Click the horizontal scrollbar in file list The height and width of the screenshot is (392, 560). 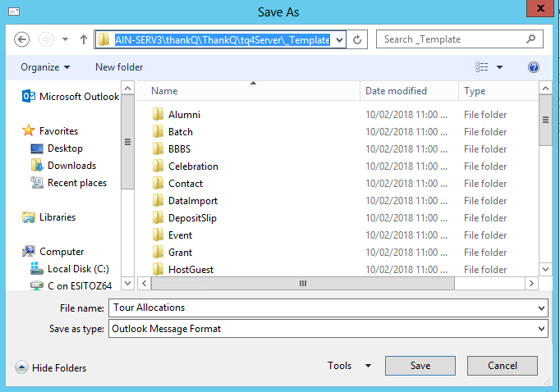[302, 284]
